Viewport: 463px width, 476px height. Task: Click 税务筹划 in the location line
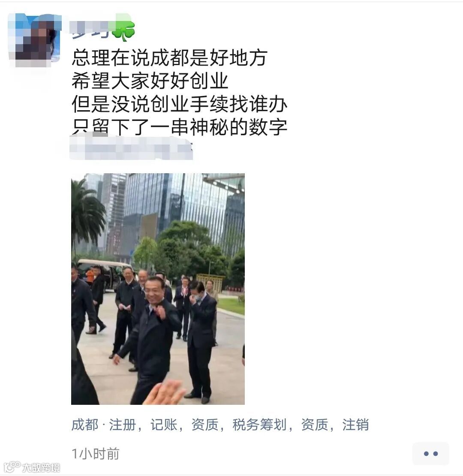point(260,425)
